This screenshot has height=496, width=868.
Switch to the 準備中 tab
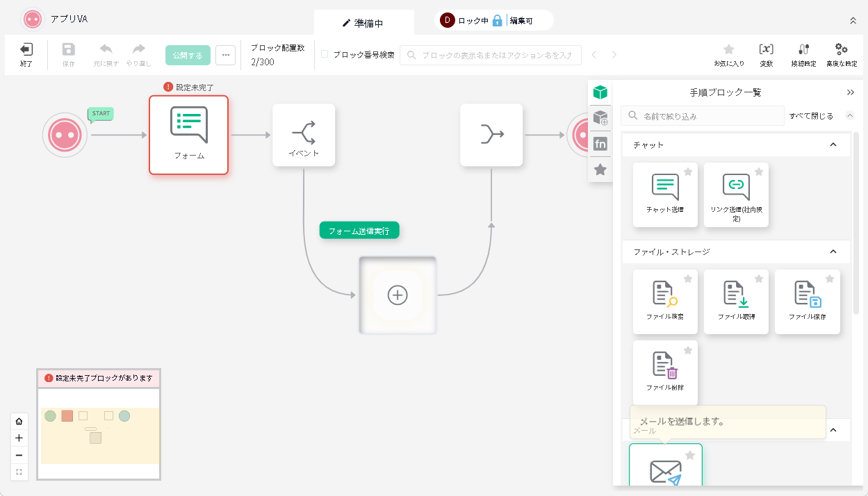point(363,23)
